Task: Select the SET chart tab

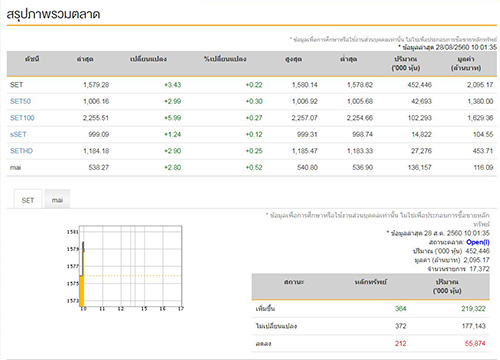Action: click(28, 200)
